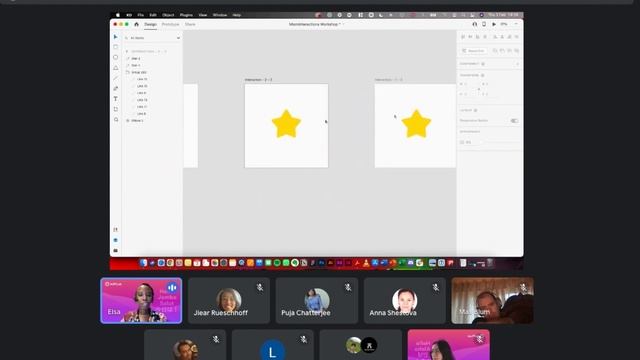Click the Exclude Overlap boolean icon
Screen dimensions: 640x360
[517, 51]
